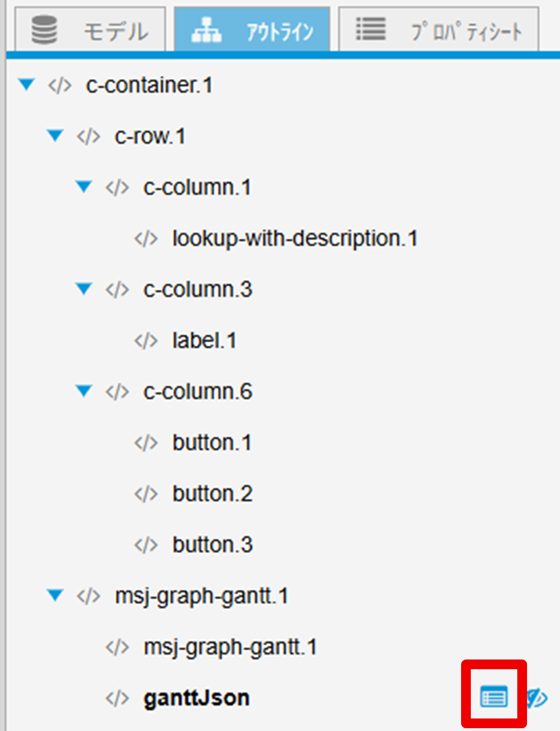This screenshot has width=560, height=731.
Task: Open property sheet icon beside ganttJson
Action: tap(494, 698)
